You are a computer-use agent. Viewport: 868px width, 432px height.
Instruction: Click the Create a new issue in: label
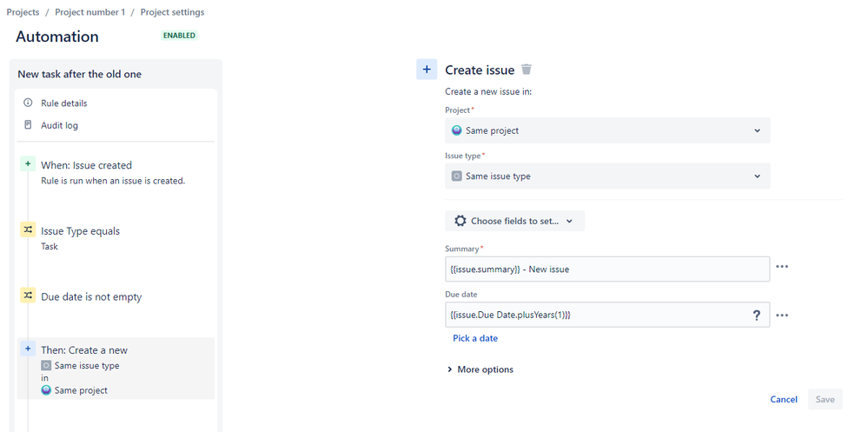coord(488,92)
